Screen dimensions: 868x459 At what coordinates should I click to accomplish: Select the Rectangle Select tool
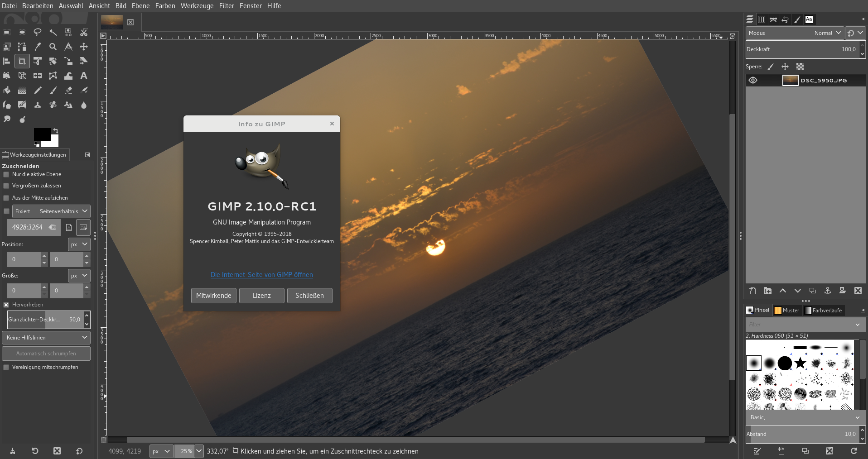point(7,33)
